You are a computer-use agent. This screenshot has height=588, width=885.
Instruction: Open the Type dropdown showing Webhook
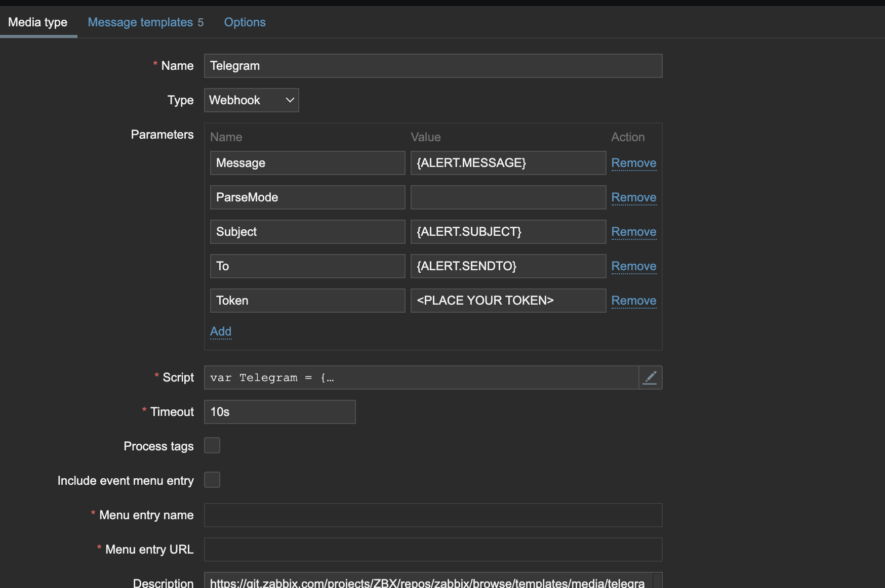[252, 100]
